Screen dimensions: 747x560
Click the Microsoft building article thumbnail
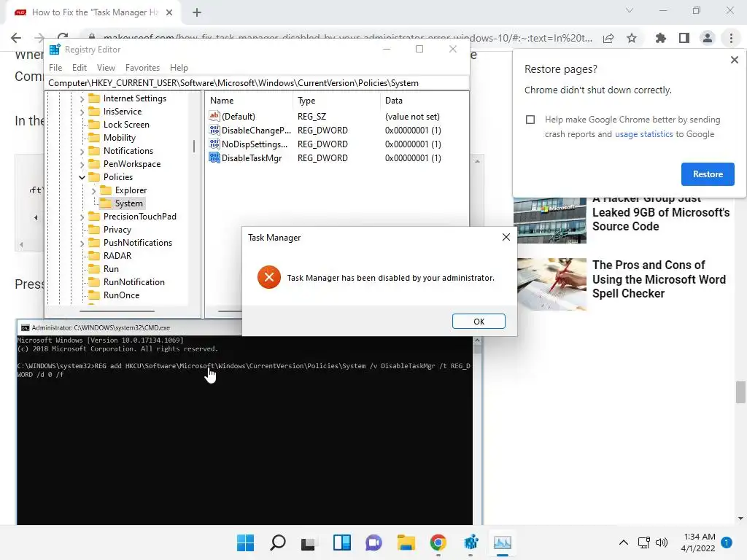550,220
